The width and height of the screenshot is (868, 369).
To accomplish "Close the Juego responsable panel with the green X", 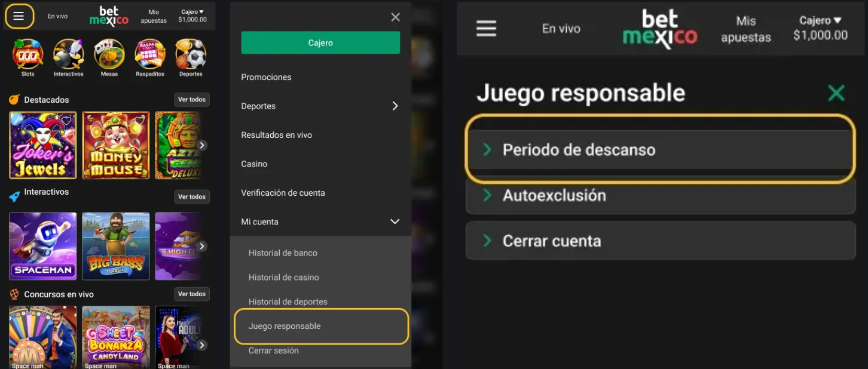I will tap(836, 93).
